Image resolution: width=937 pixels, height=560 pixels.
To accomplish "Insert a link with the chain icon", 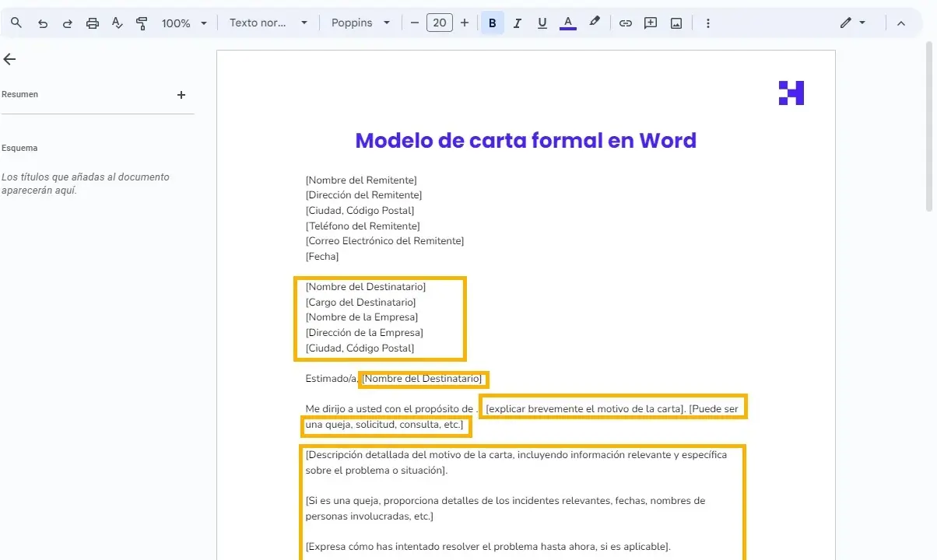I will (x=626, y=23).
